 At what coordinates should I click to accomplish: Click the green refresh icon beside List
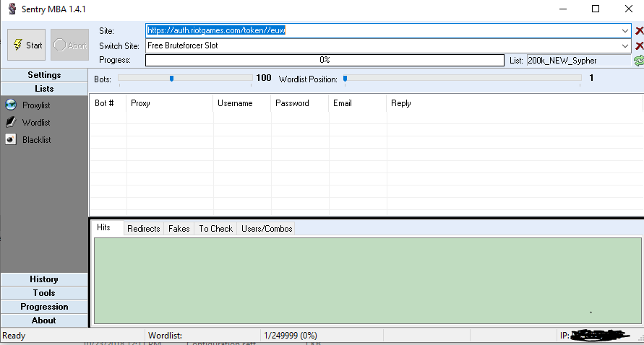[x=639, y=61]
